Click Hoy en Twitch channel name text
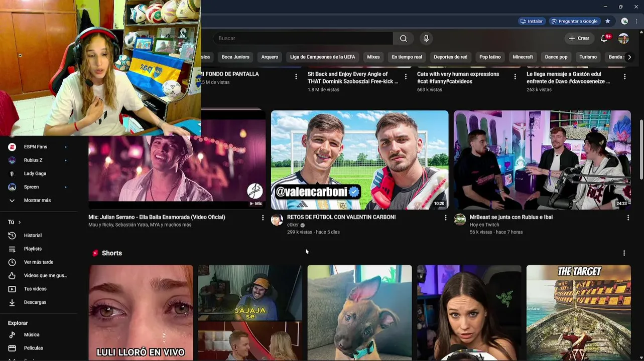 coord(484,225)
